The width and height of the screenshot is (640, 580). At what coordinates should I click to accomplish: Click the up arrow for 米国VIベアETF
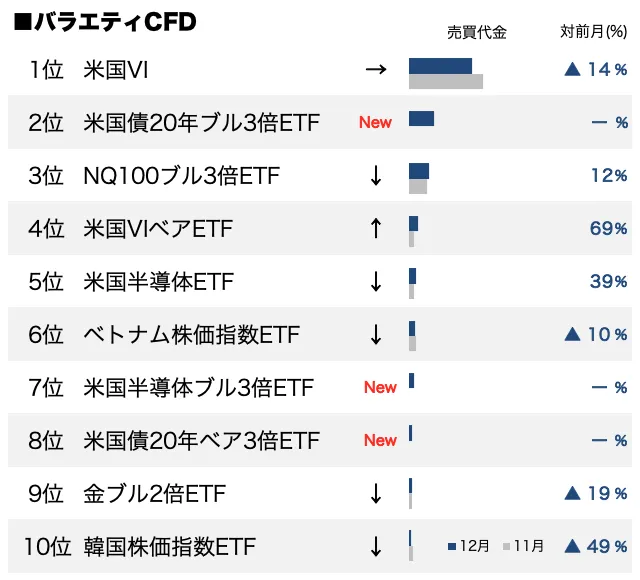click(376, 229)
